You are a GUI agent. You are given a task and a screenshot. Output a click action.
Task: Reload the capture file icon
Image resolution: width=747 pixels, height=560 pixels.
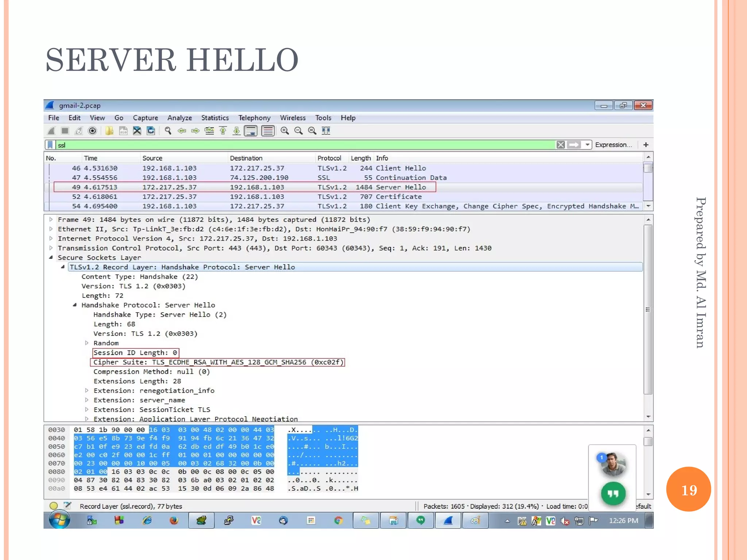pyautogui.click(x=151, y=131)
